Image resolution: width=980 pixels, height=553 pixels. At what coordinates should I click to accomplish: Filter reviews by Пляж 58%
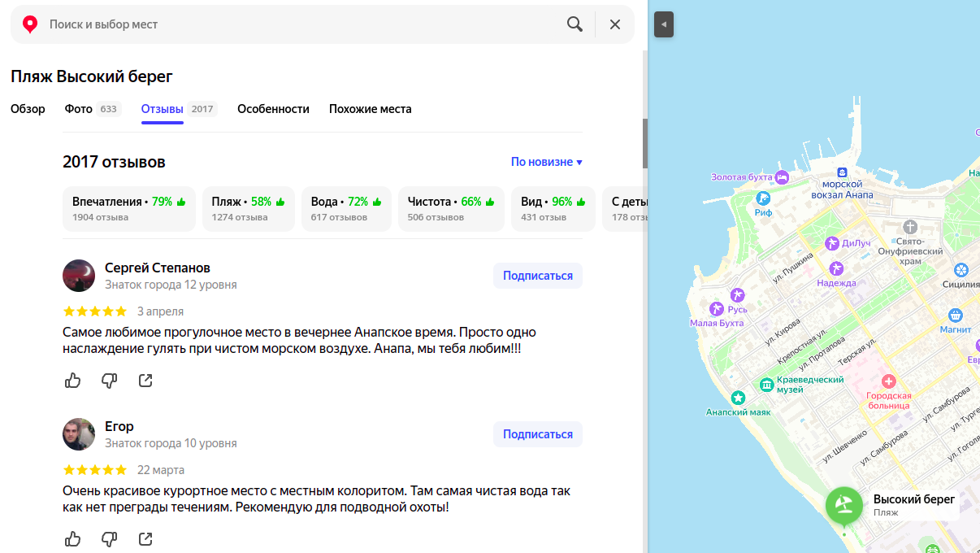pos(249,209)
